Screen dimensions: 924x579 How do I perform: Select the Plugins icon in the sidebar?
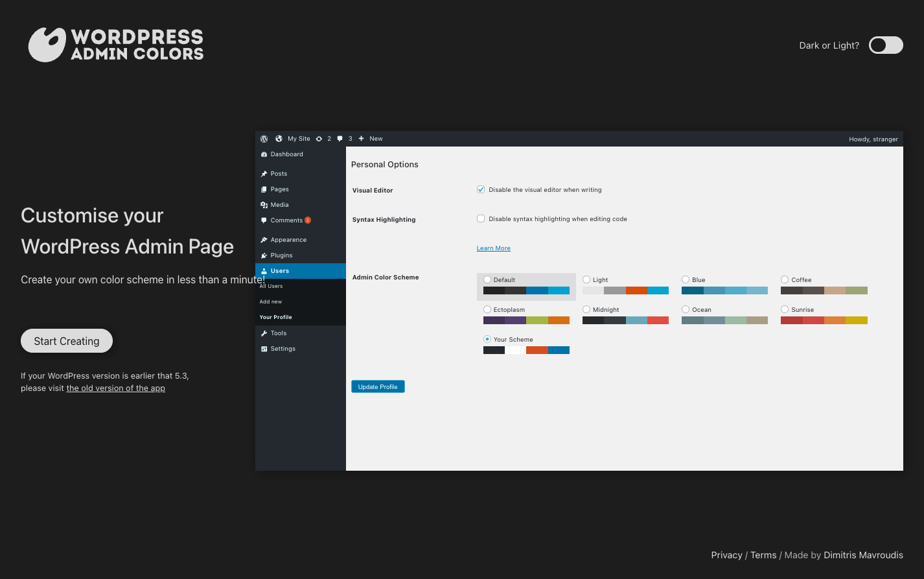[x=264, y=255]
